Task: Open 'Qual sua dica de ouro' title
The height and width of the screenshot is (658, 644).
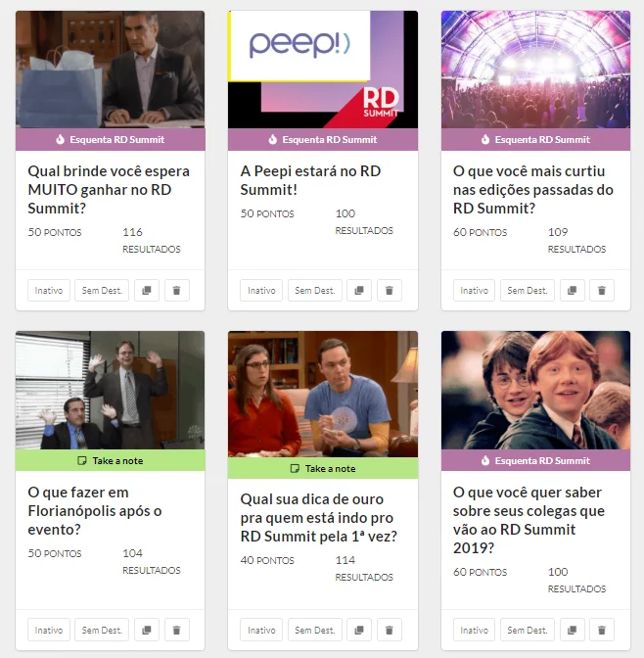Action: coord(319,518)
